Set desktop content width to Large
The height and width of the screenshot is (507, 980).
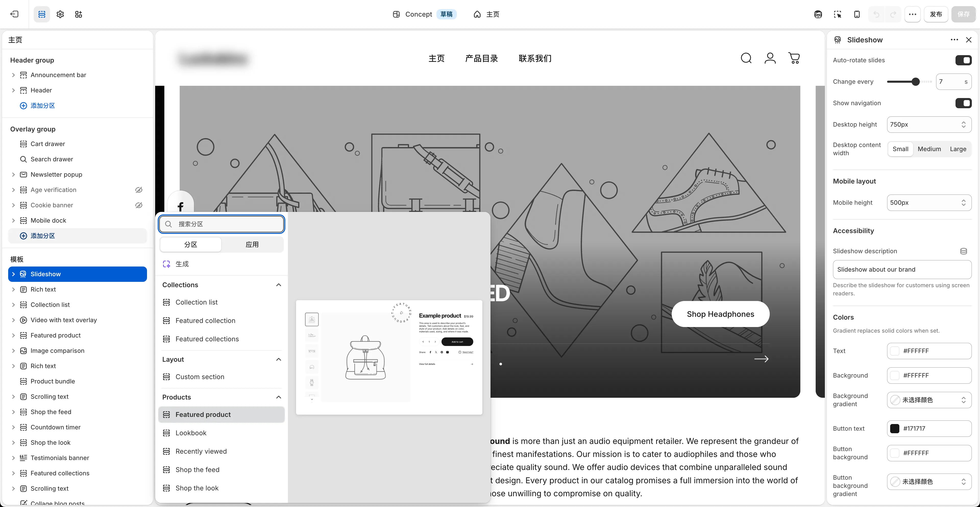[x=958, y=149]
